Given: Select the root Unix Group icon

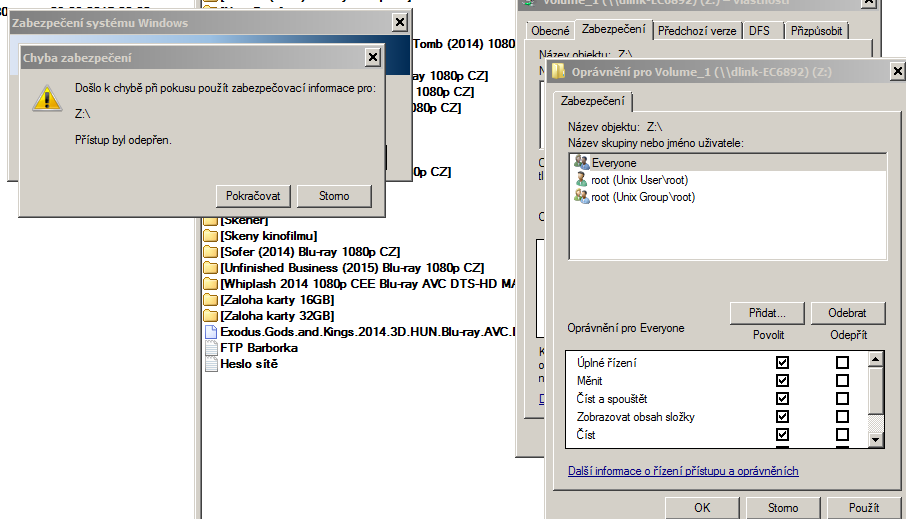Looking at the screenshot, I should coord(581,197).
